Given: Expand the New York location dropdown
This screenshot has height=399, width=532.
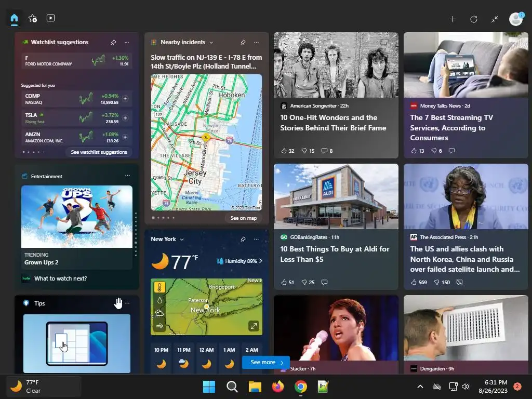Looking at the screenshot, I should 182,240.
